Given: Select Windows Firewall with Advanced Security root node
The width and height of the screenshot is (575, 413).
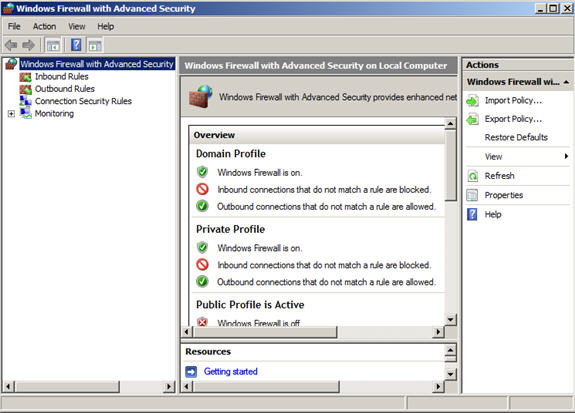Looking at the screenshot, I should 97,64.
